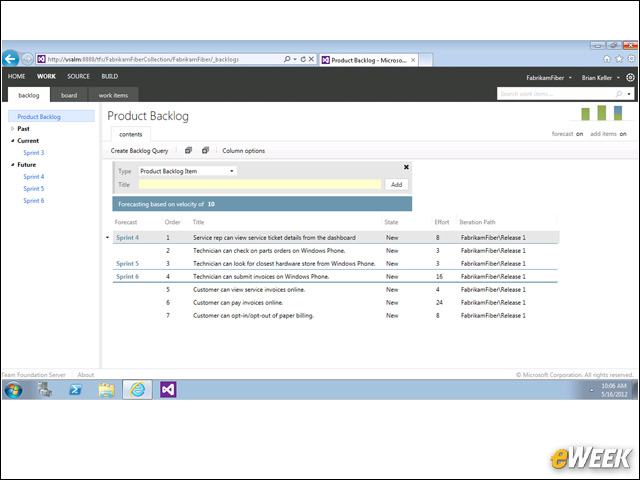The image size is (640, 480).
Task: Switch to Internet Explorer on taskbar
Action: coord(138,390)
